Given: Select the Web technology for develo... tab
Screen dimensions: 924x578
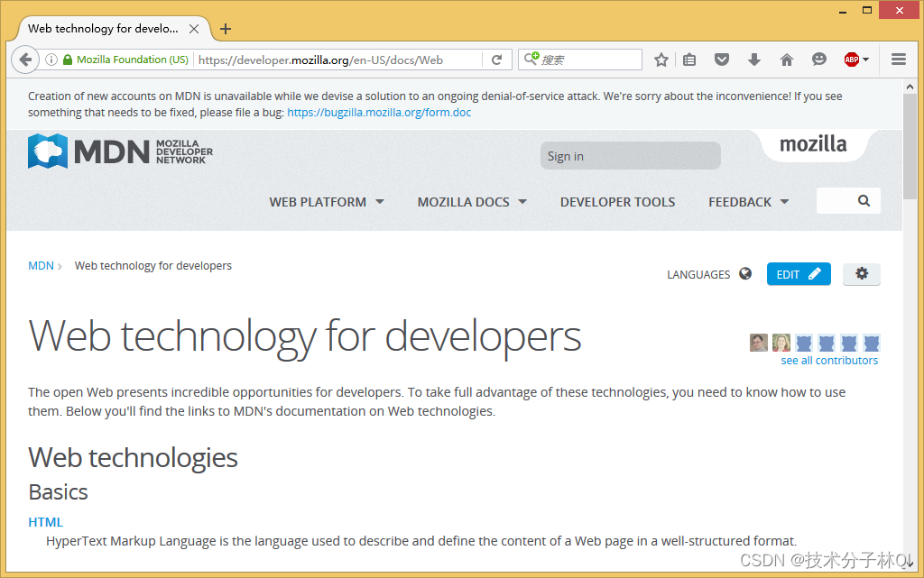Looking at the screenshot, I should coord(103,29).
